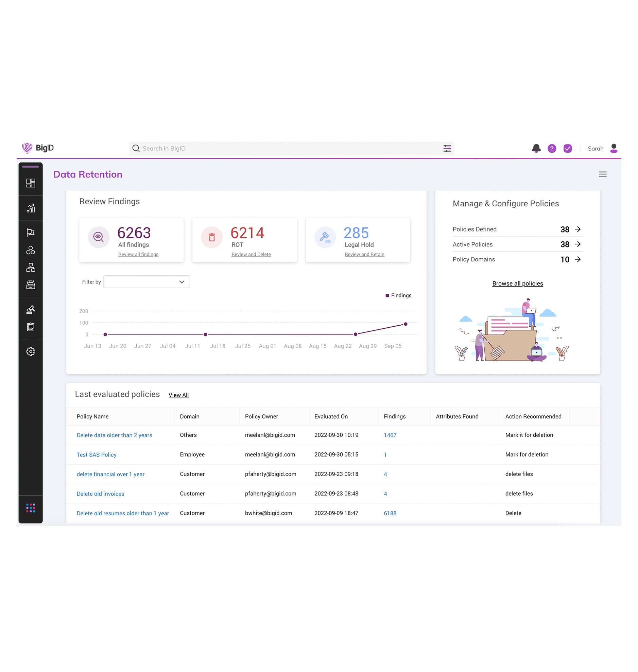Sort by Attributes Found column header
The height and width of the screenshot is (672, 638).
pos(457,417)
